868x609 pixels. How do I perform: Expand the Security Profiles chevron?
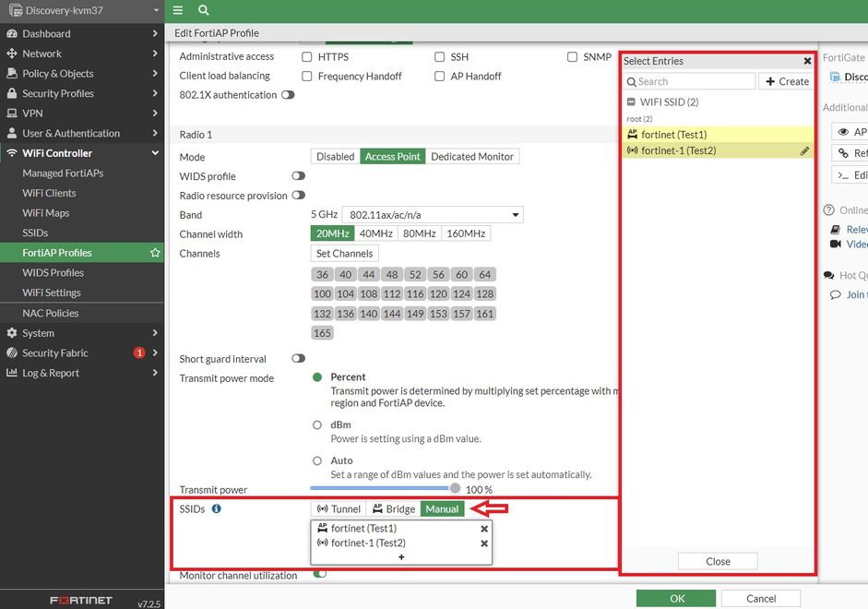point(155,93)
